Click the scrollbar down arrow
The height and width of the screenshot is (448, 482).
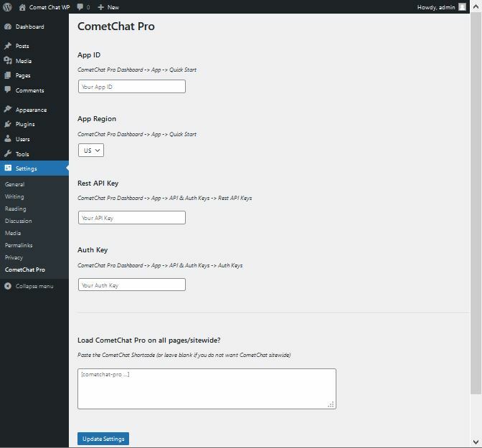[476, 442]
